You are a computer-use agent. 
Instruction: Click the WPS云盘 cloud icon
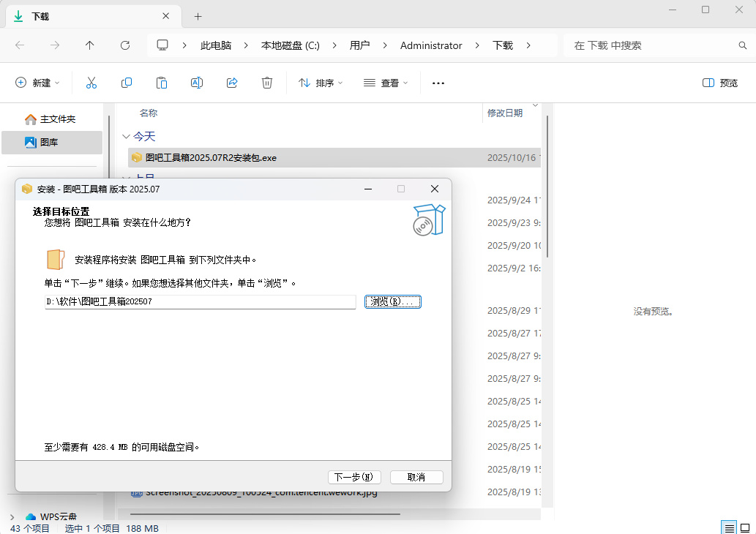[31, 517]
